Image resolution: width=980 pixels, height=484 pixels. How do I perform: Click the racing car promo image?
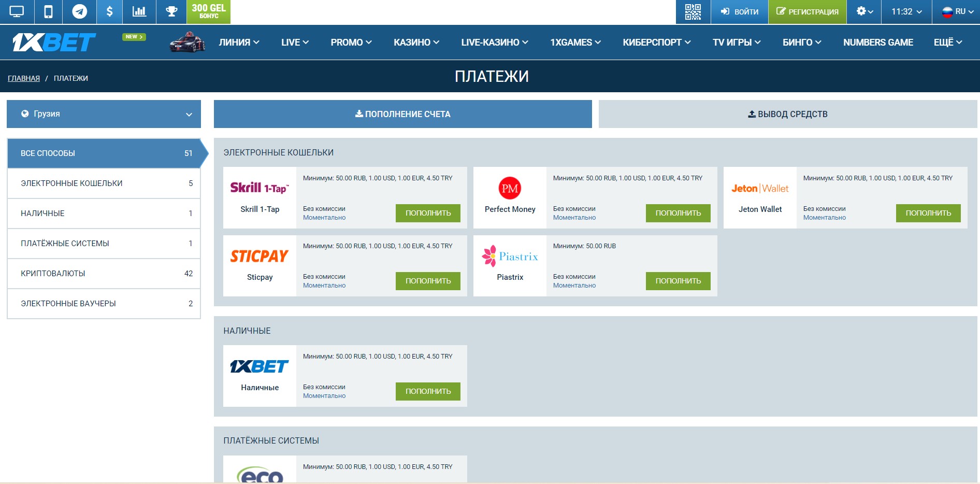pyautogui.click(x=188, y=42)
